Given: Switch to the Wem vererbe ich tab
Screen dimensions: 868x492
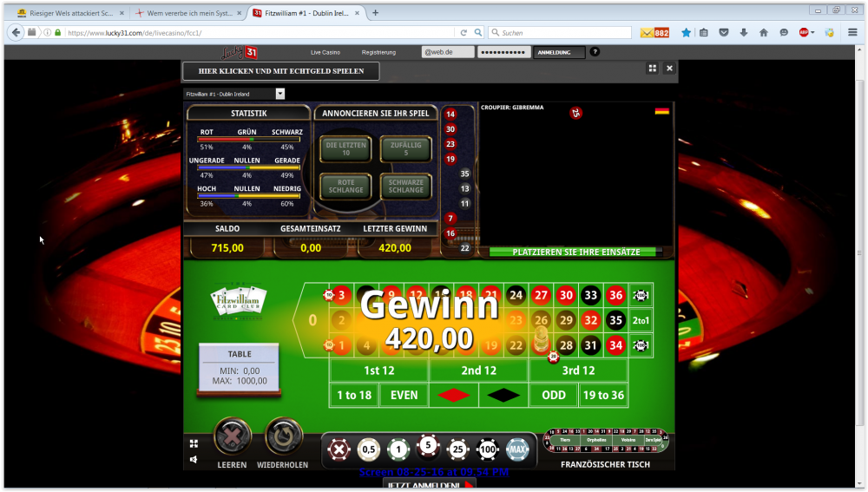Looking at the screenshot, I should (188, 13).
